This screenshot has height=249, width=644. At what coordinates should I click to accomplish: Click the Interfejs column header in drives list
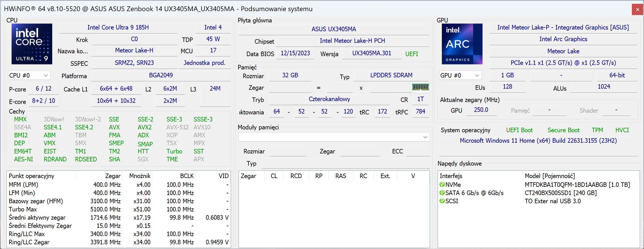point(481,176)
